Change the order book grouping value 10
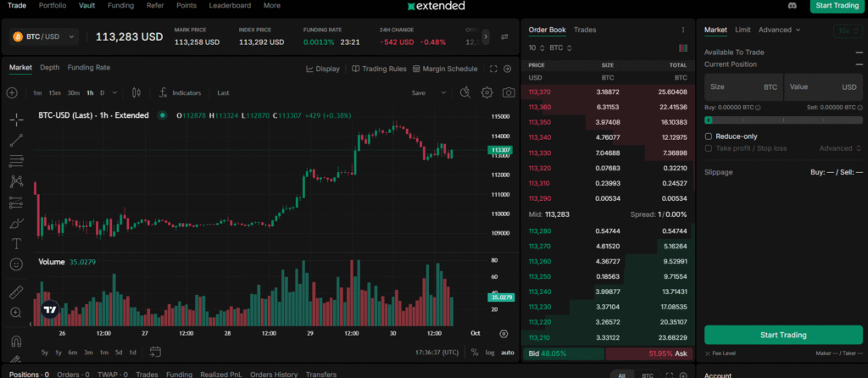The width and height of the screenshot is (868, 378). [x=536, y=48]
